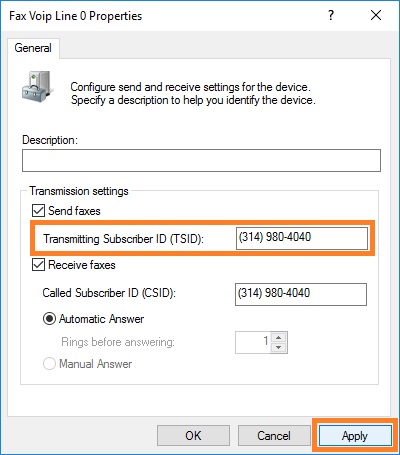Screen dimensions: 400x455
Task: Click the Transmitting Subscriber ID TSID field
Action: click(x=302, y=238)
